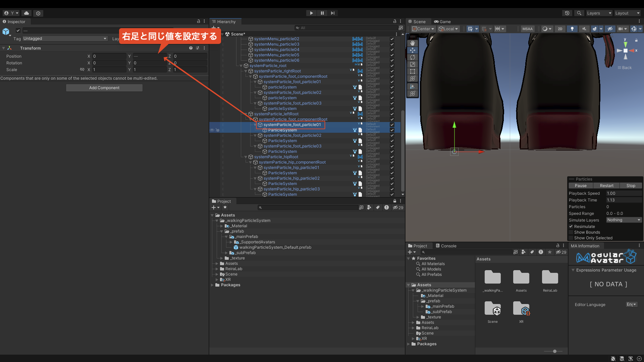Select the Rotate tool in Scene
644x362 pixels.
[x=413, y=57]
